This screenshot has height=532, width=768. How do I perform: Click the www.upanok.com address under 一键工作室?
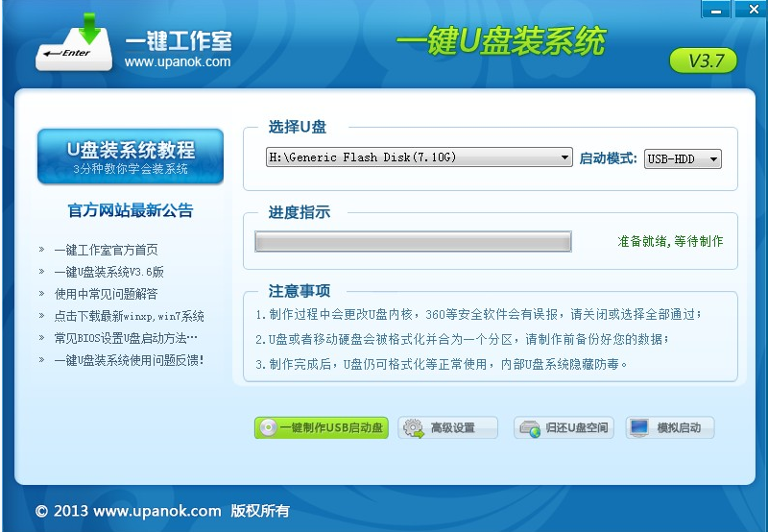pyautogui.click(x=178, y=62)
